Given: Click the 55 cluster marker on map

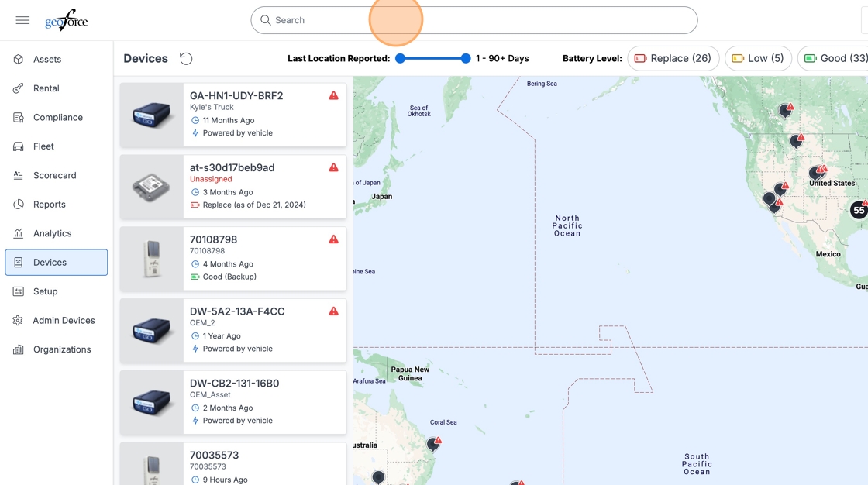Looking at the screenshot, I should [858, 211].
